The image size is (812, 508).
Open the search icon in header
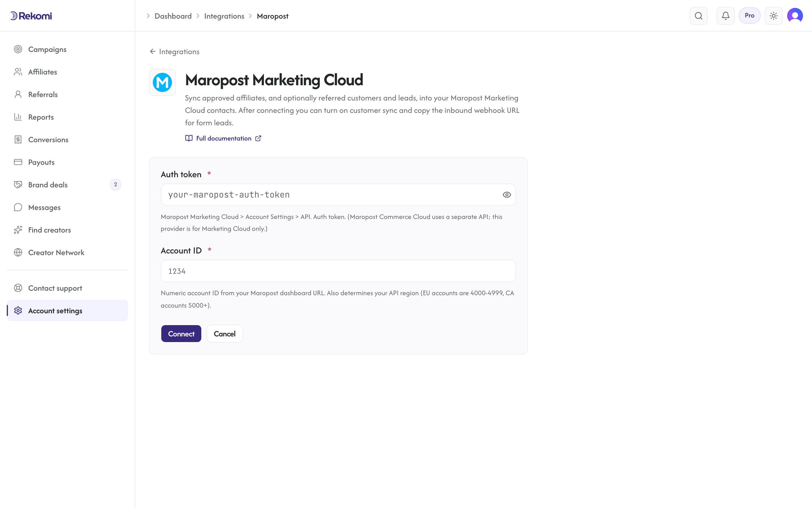(699, 16)
